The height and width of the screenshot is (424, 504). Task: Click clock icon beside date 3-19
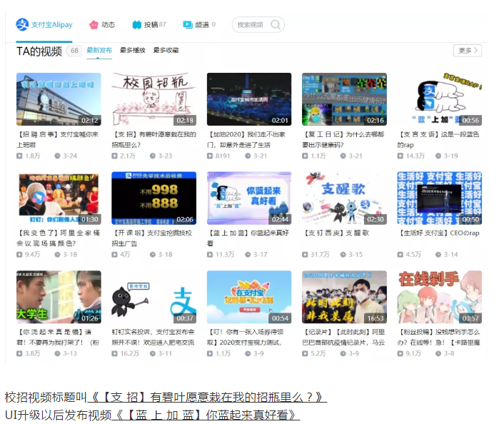click(438, 156)
